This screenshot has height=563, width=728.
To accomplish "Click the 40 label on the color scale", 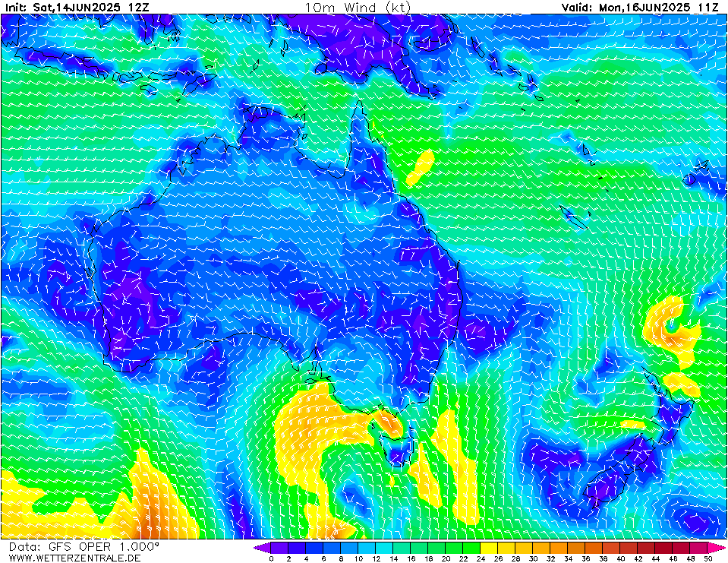I will point(621,558).
